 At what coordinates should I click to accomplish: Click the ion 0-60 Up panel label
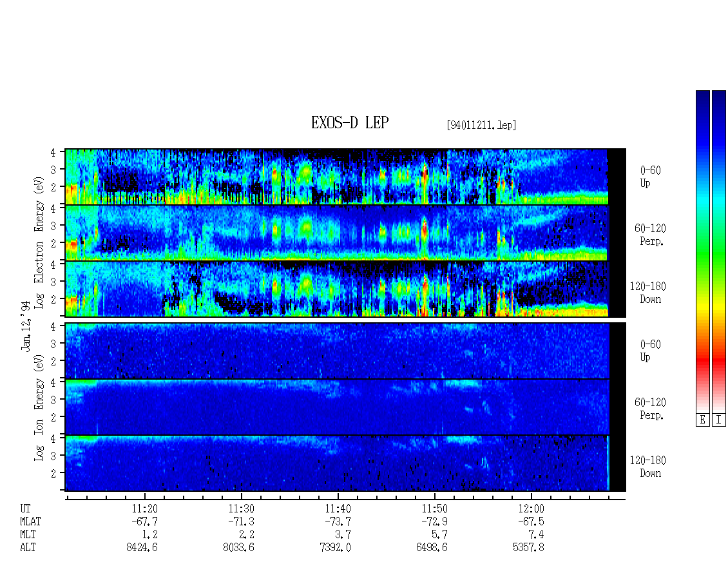click(650, 351)
